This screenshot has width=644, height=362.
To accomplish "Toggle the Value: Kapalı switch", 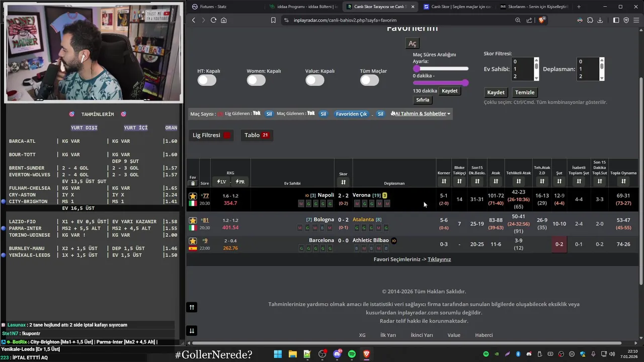I will 315,80.
